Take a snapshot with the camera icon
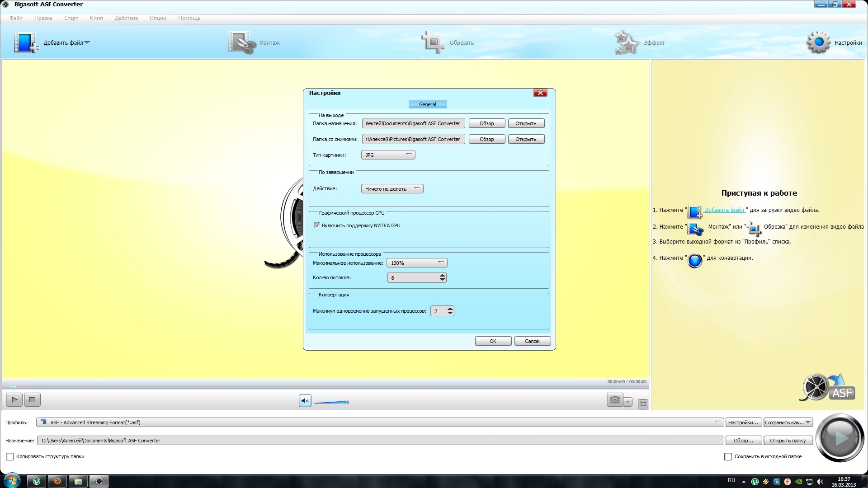Screen dimensions: 868x488 (x=614, y=400)
